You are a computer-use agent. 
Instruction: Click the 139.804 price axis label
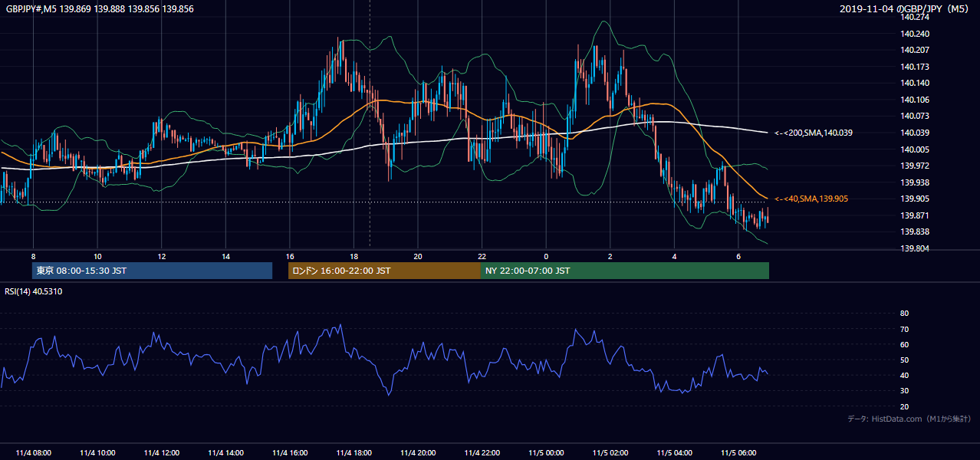[915, 248]
